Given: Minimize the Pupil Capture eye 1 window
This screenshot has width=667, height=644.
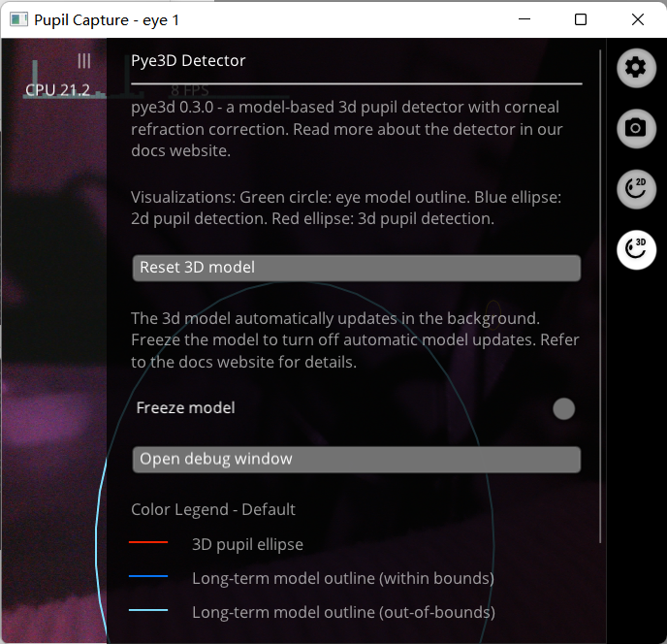Looking at the screenshot, I should coord(524,19).
